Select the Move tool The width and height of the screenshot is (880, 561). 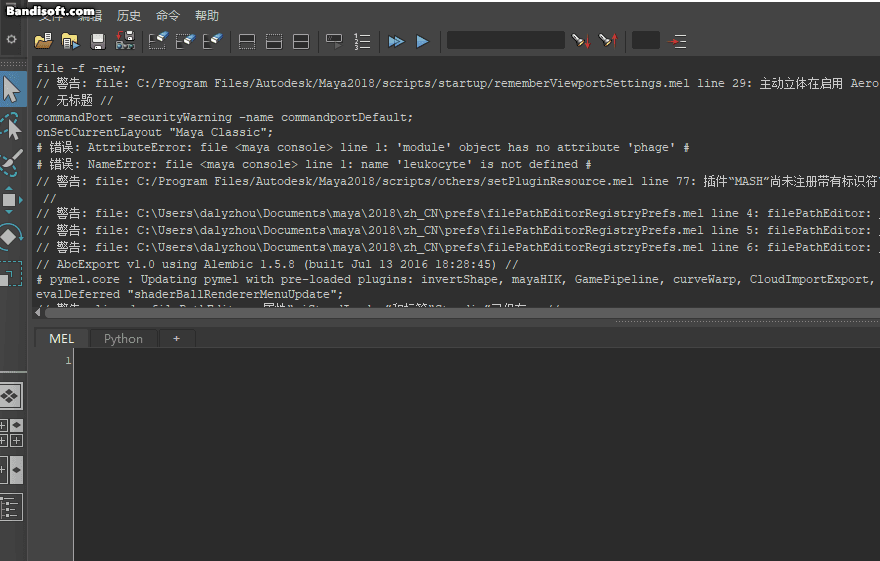[10, 200]
